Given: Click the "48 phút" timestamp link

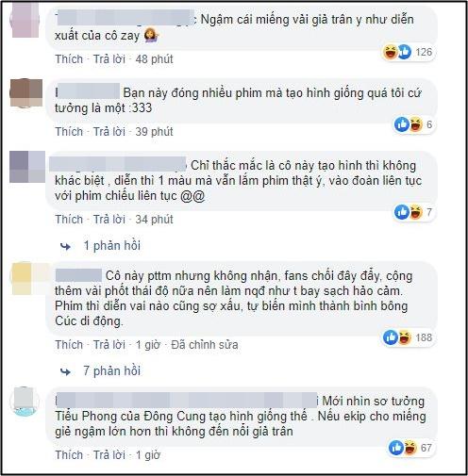Looking at the screenshot, I should [154, 59].
